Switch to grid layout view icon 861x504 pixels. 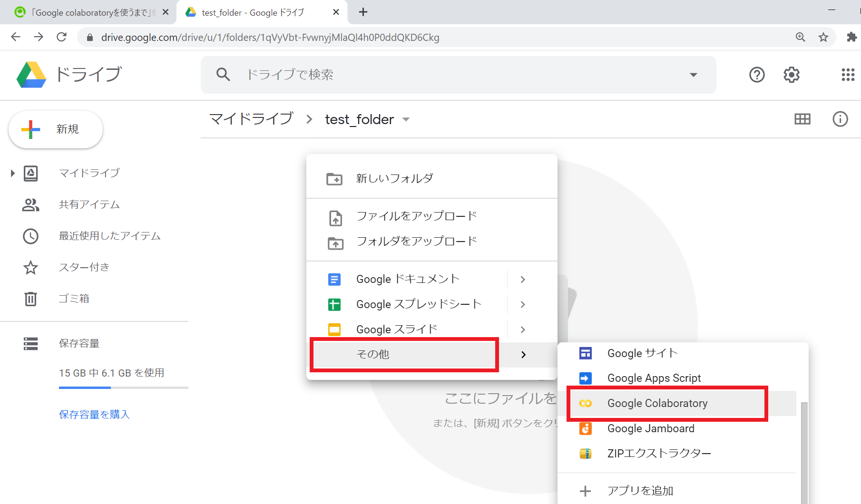click(802, 119)
